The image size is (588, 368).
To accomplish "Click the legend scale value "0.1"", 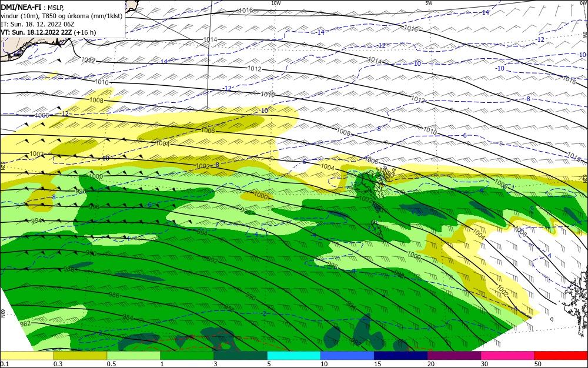I will pyautogui.click(x=5, y=364).
